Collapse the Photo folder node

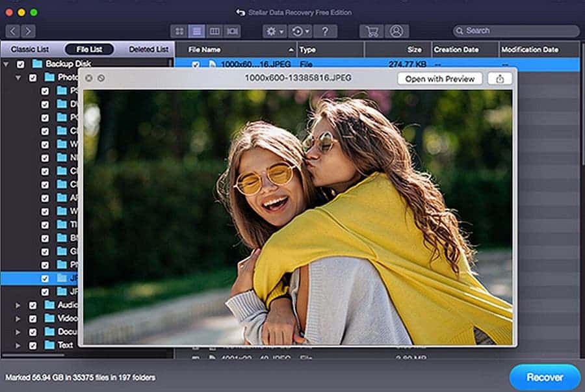[x=18, y=77]
